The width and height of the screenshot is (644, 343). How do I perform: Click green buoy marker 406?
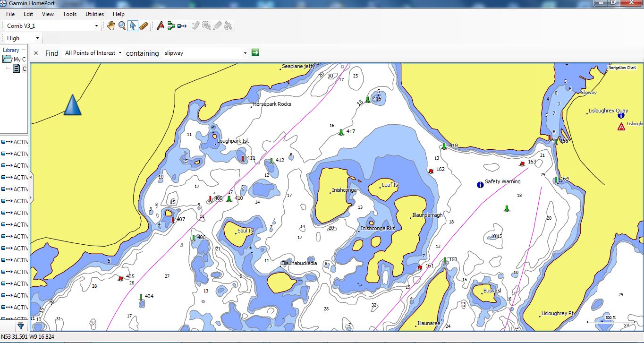point(194,238)
